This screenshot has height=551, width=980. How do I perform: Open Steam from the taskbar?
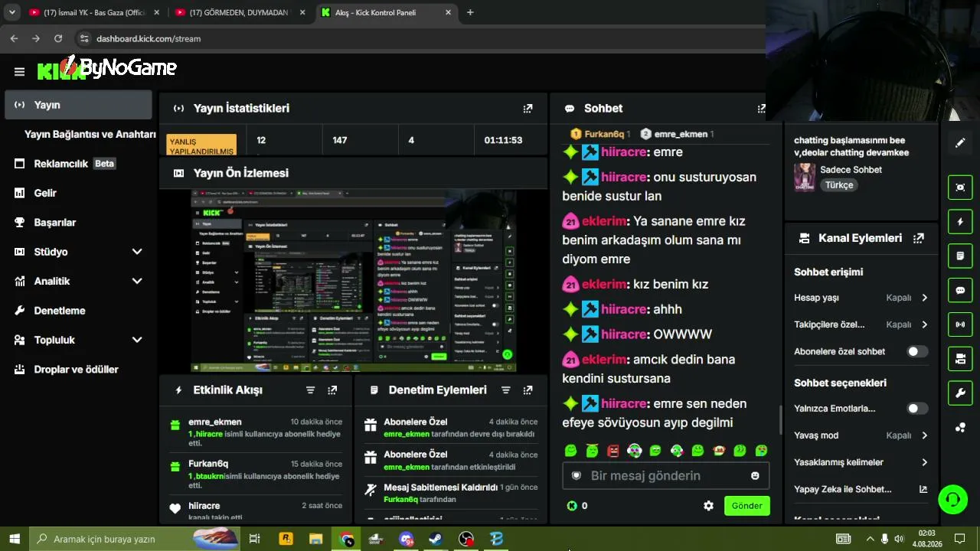(x=435, y=539)
